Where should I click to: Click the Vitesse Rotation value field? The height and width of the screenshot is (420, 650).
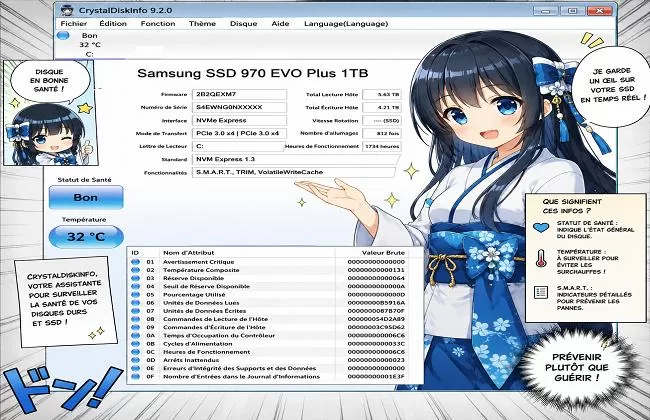click(x=382, y=121)
